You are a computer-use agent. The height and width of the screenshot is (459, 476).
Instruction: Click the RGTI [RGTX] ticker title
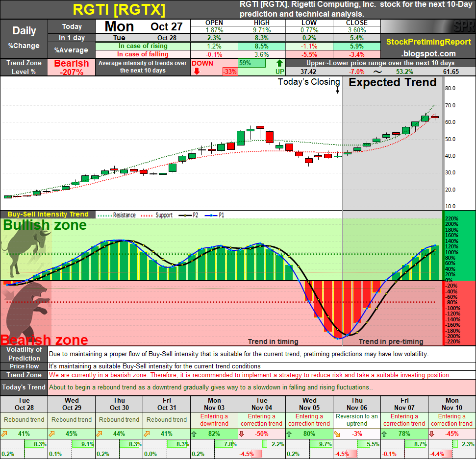tap(119, 10)
